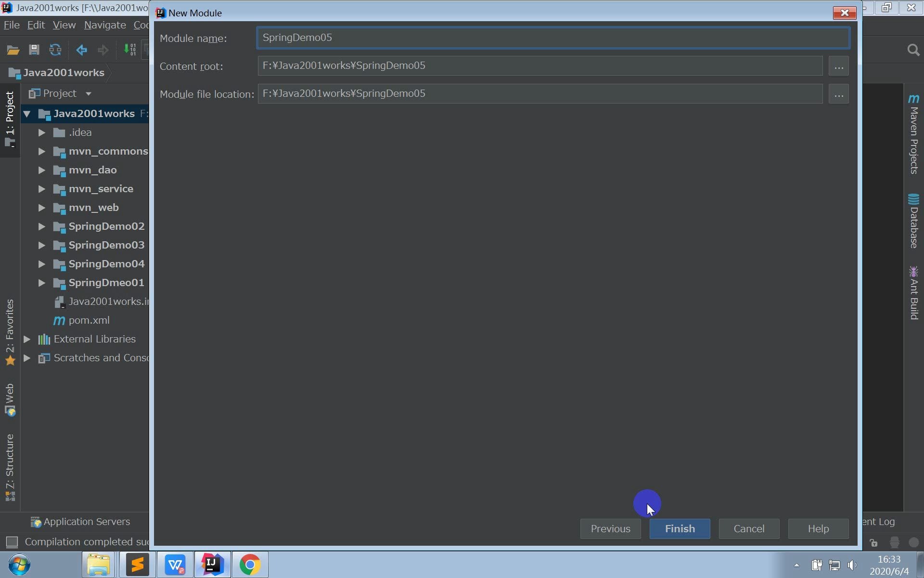This screenshot has width=924, height=578.
Task: Click the Synchronize refresh icon
Action: coord(55,50)
